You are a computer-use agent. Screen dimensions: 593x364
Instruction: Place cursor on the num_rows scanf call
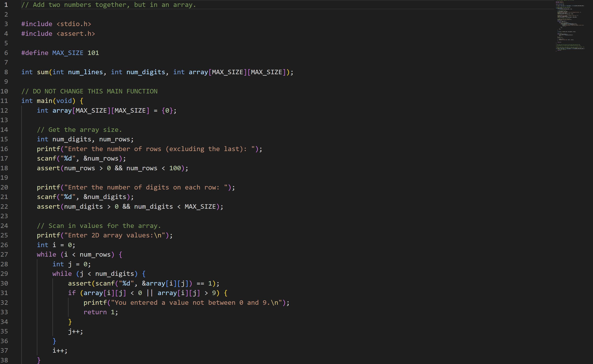pos(81,158)
